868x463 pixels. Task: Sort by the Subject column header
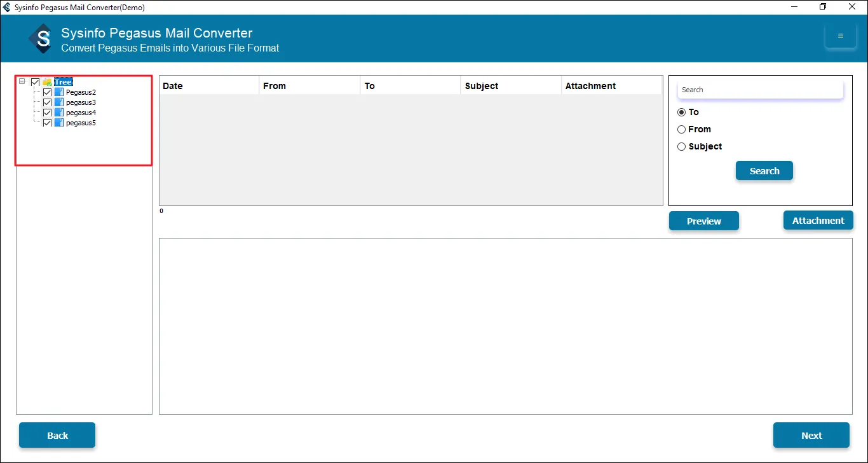(x=512, y=86)
